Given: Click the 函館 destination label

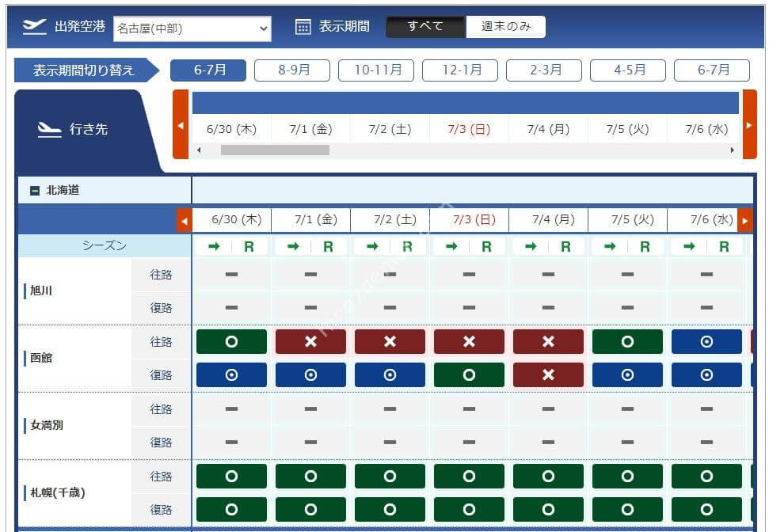Looking at the screenshot, I should (x=40, y=358).
